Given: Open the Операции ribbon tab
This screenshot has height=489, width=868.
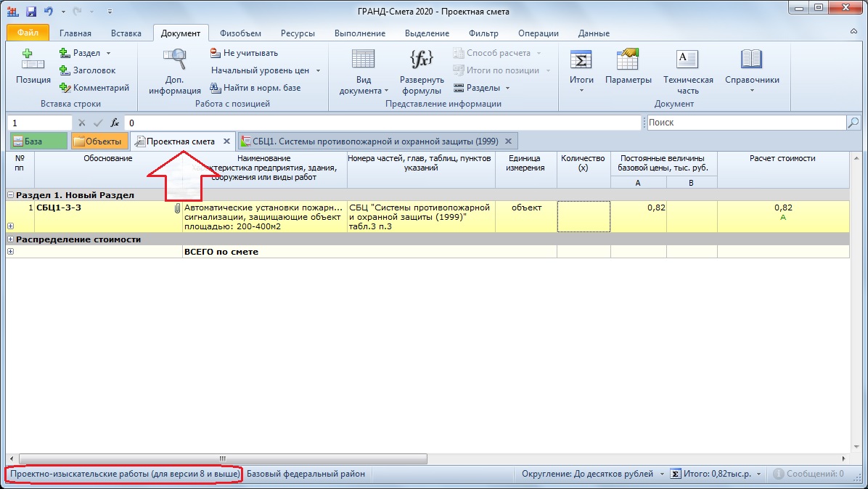Looking at the screenshot, I should pyautogui.click(x=538, y=33).
